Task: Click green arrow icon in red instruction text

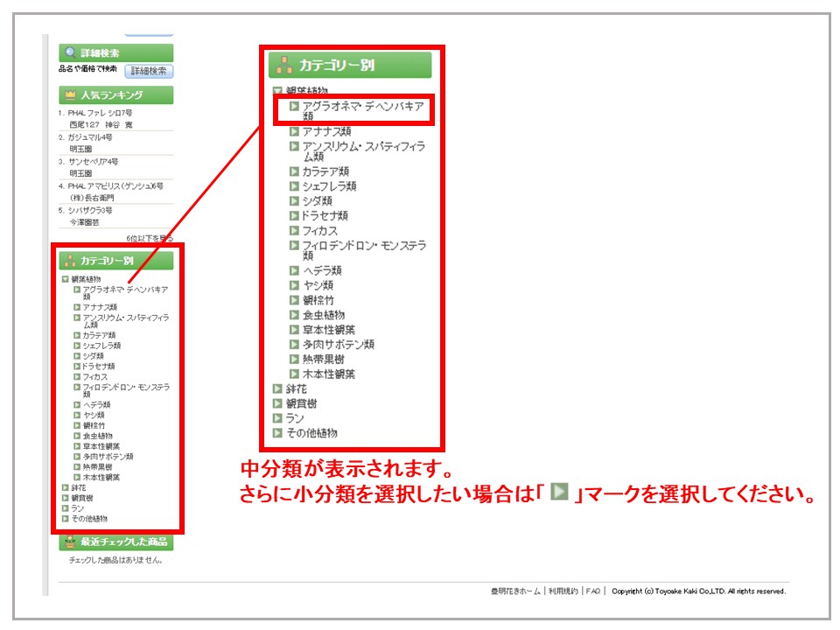Action: (560, 493)
